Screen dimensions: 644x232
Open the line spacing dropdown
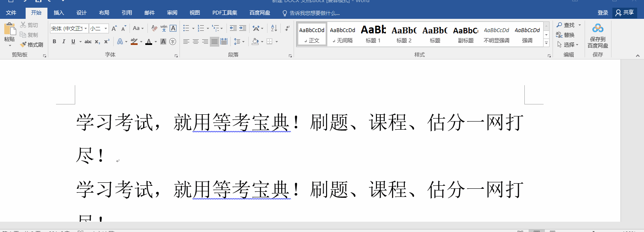[x=239, y=42]
